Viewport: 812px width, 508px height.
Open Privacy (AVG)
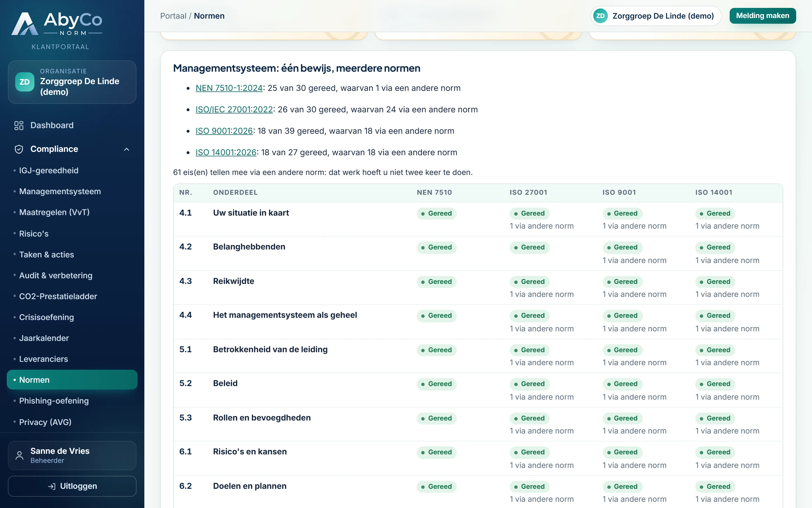click(x=72, y=422)
